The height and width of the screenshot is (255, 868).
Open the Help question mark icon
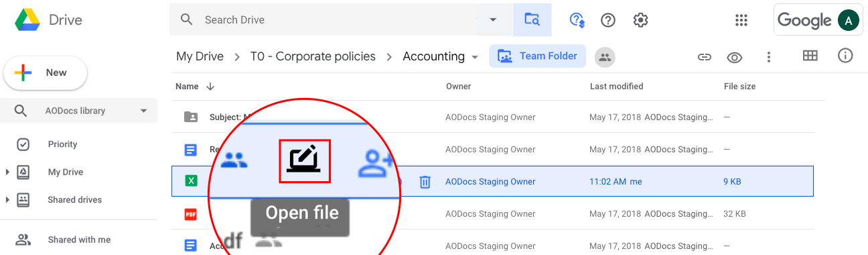point(608,20)
